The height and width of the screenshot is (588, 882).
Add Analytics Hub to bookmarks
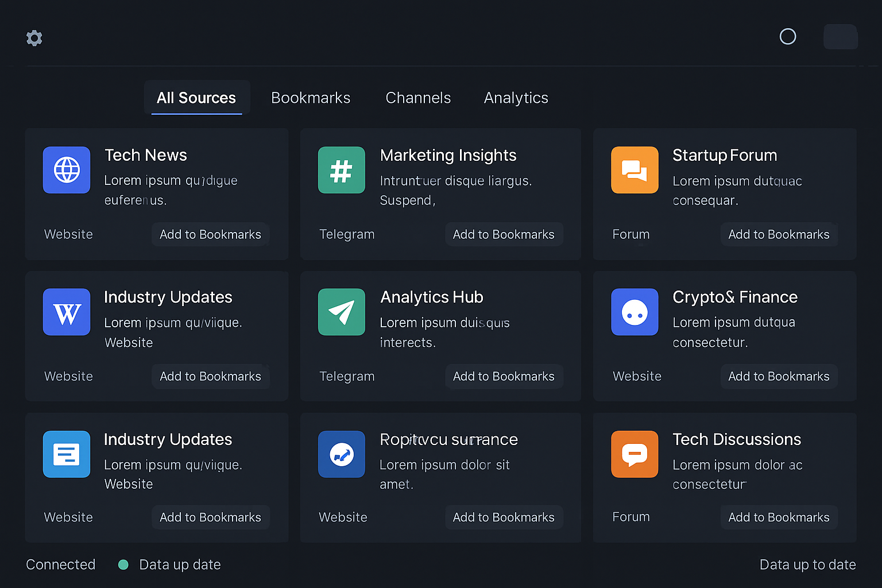(x=504, y=376)
